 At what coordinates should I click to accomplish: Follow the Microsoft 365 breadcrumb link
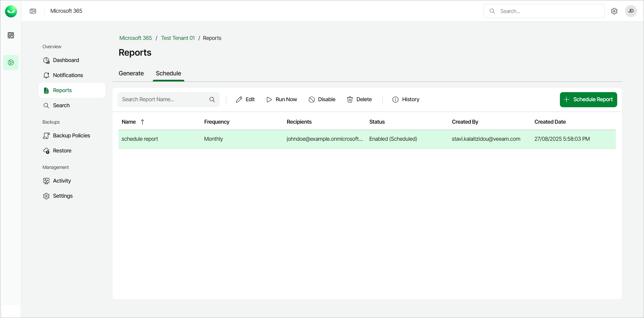pyautogui.click(x=136, y=38)
